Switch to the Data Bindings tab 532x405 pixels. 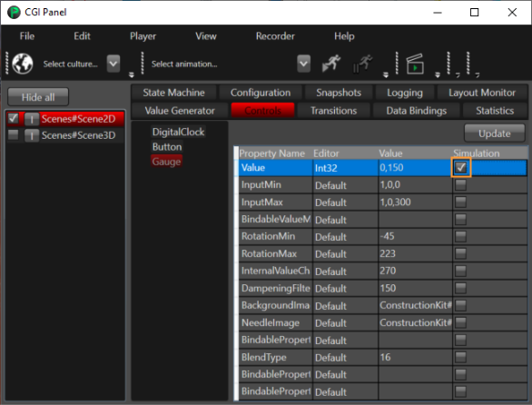[417, 111]
